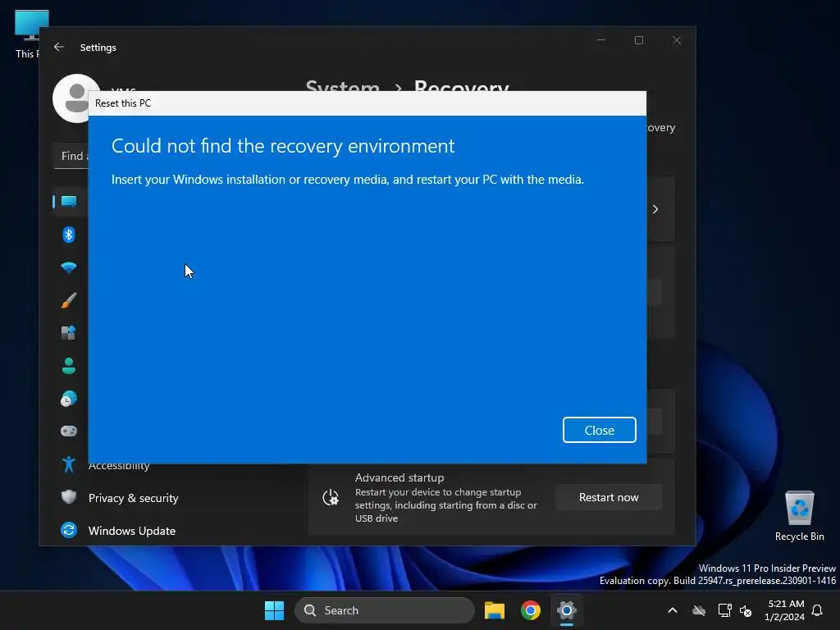Click the Advanced startup heading text
The height and width of the screenshot is (630, 840).
399,477
